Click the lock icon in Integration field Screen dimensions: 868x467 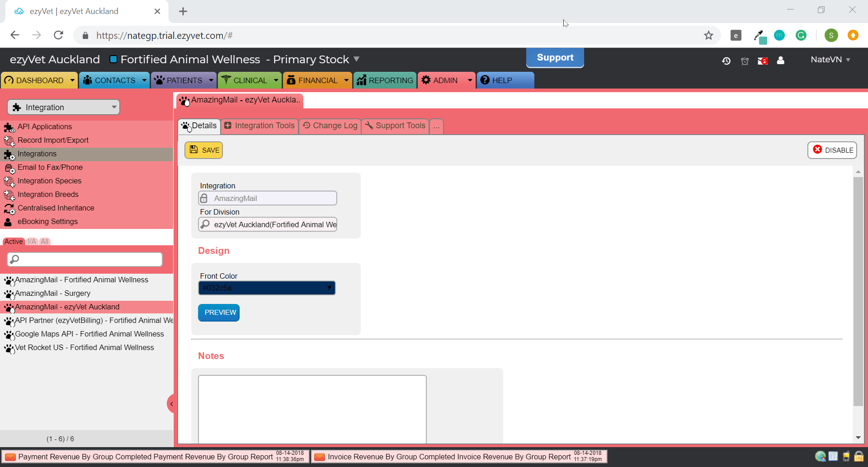click(x=204, y=198)
